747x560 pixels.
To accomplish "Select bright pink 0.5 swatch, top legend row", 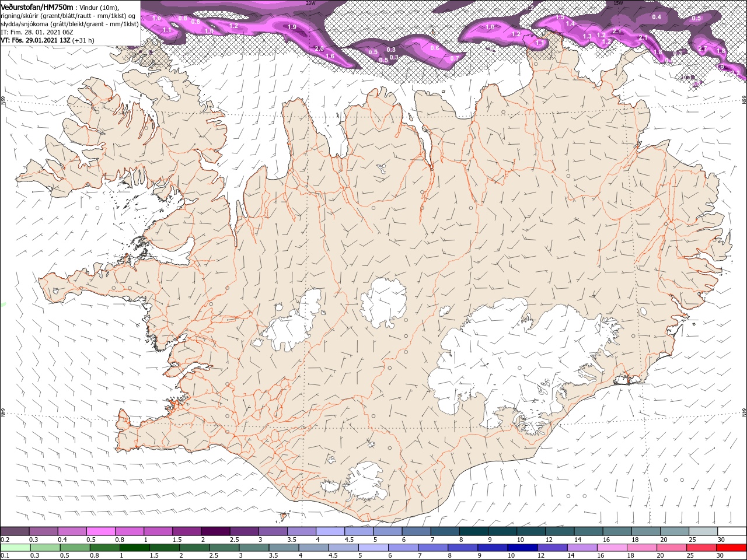I will [100, 531].
